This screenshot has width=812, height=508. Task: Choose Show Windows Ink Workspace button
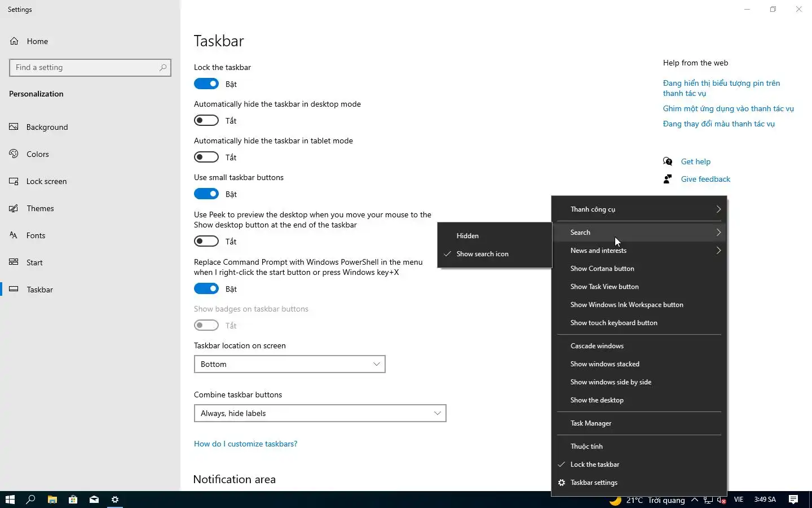tap(639, 305)
